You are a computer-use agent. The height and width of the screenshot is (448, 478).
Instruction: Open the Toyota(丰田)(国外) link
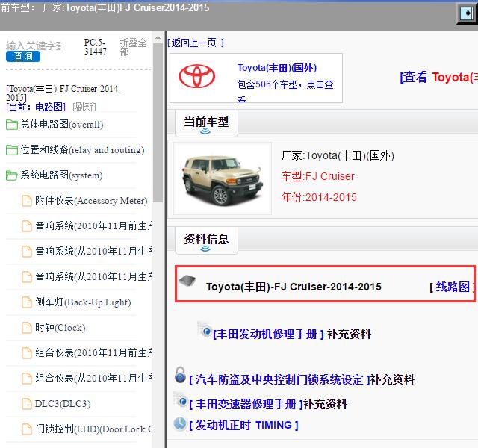[277, 68]
